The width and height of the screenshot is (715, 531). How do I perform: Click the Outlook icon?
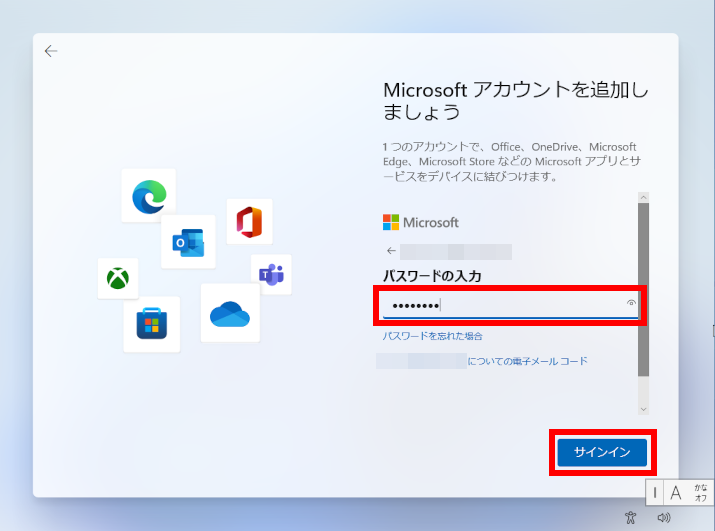coord(188,242)
